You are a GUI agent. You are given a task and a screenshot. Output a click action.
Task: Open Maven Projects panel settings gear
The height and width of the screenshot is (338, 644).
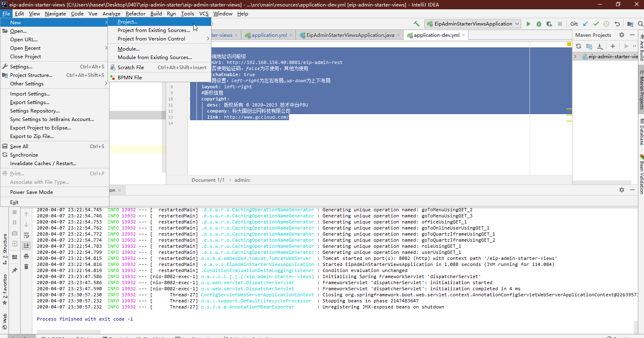click(x=622, y=35)
